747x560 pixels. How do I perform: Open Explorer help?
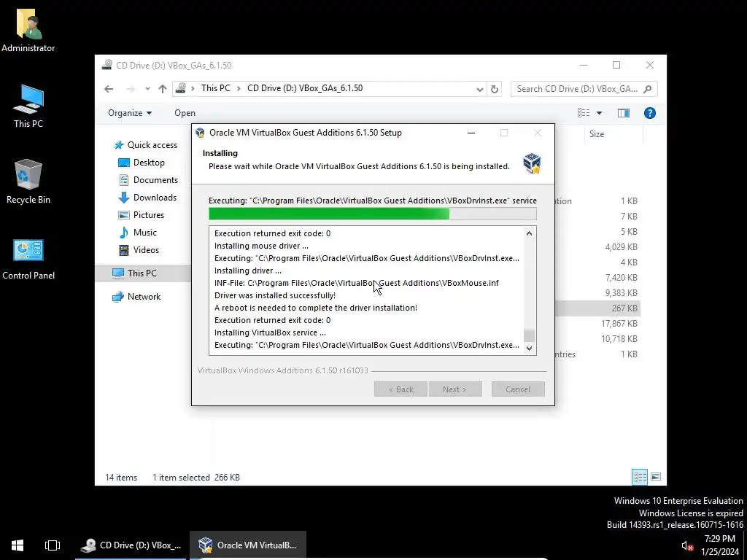pyautogui.click(x=650, y=113)
